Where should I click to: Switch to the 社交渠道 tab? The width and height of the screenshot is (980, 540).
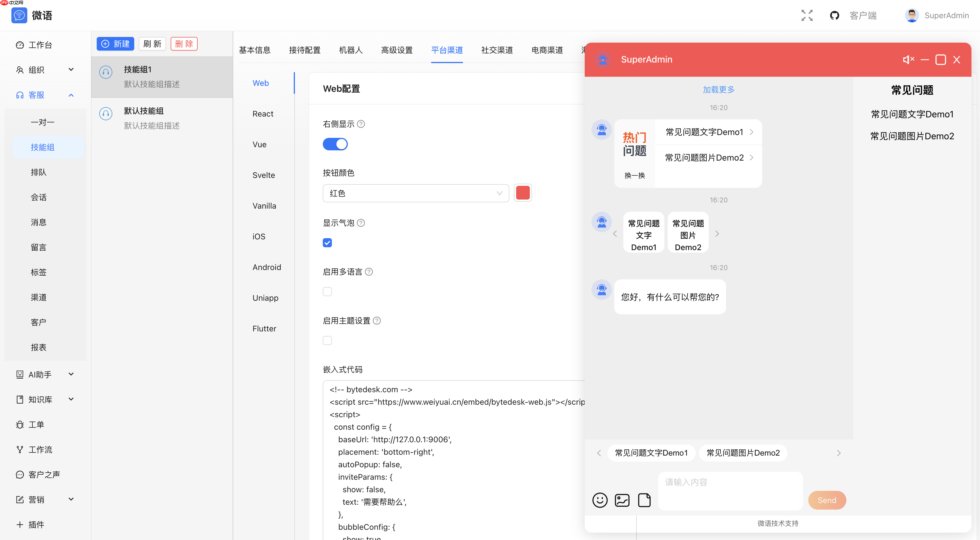click(497, 50)
